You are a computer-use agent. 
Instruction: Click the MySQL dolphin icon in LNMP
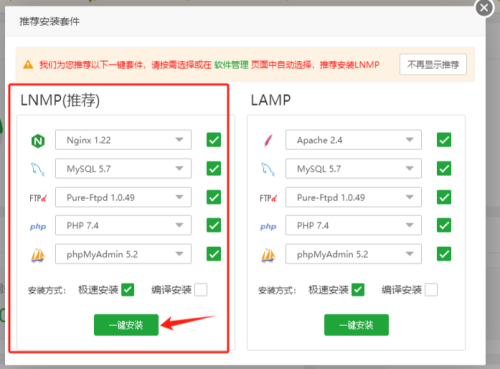(38, 169)
